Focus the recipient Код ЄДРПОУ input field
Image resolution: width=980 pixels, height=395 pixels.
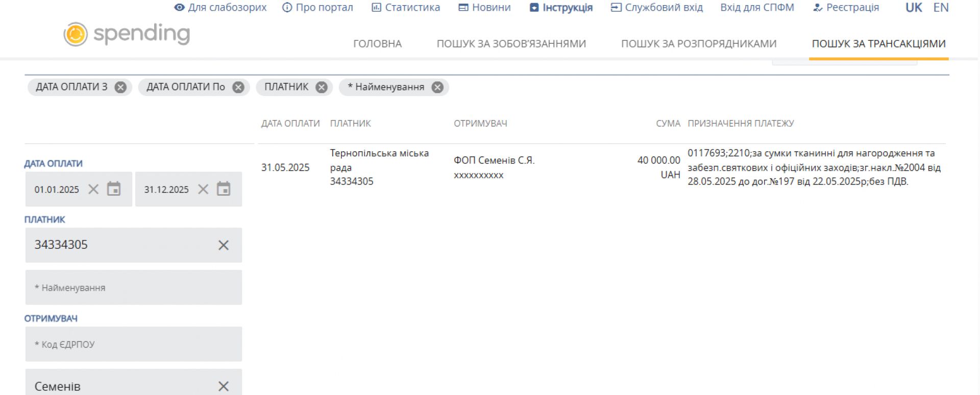134,344
